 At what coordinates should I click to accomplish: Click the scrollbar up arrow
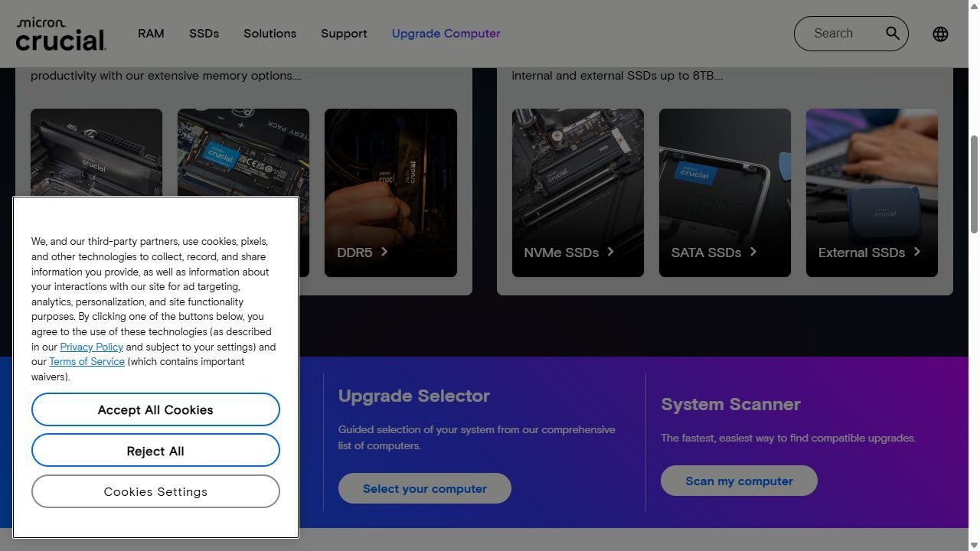(x=974, y=5)
